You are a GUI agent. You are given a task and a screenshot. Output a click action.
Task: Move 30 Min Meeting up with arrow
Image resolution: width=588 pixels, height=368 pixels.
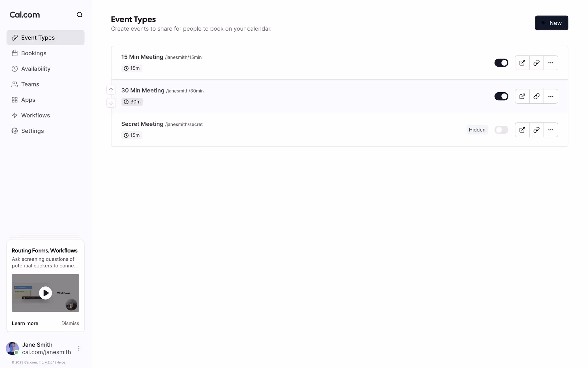[111, 90]
